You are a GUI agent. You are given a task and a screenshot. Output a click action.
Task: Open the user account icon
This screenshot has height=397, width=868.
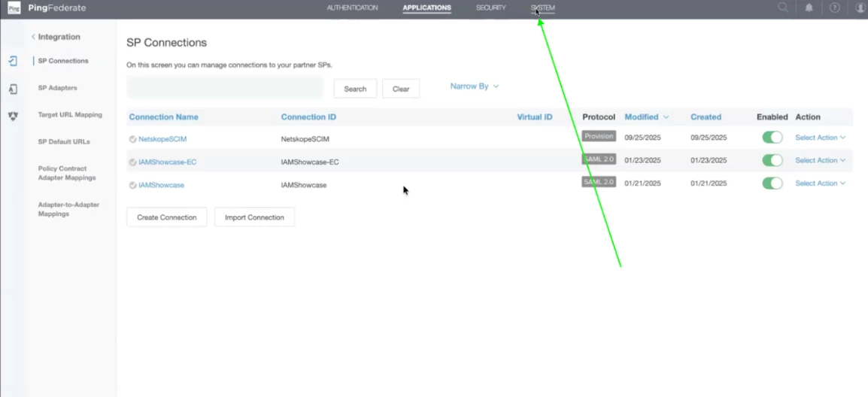[860, 8]
